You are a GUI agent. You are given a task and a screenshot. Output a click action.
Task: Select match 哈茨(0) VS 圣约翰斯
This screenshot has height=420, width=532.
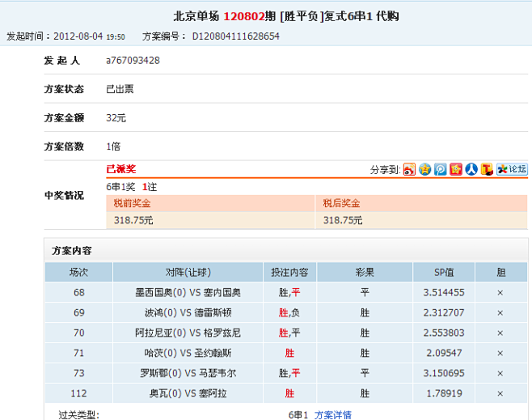click(x=188, y=353)
